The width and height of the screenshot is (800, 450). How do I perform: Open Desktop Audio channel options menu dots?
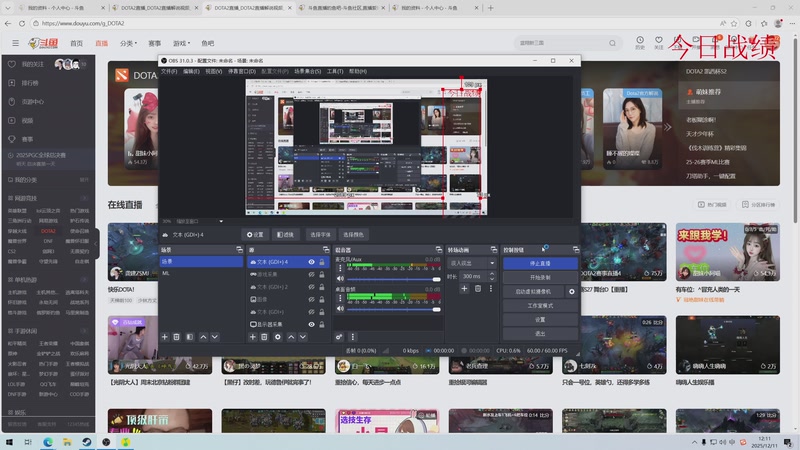[340, 297]
